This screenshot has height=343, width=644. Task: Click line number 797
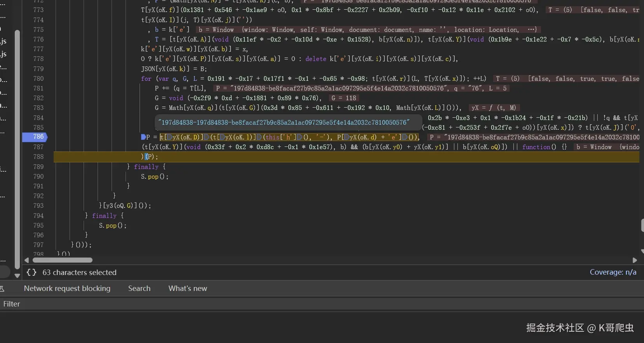[x=38, y=245]
